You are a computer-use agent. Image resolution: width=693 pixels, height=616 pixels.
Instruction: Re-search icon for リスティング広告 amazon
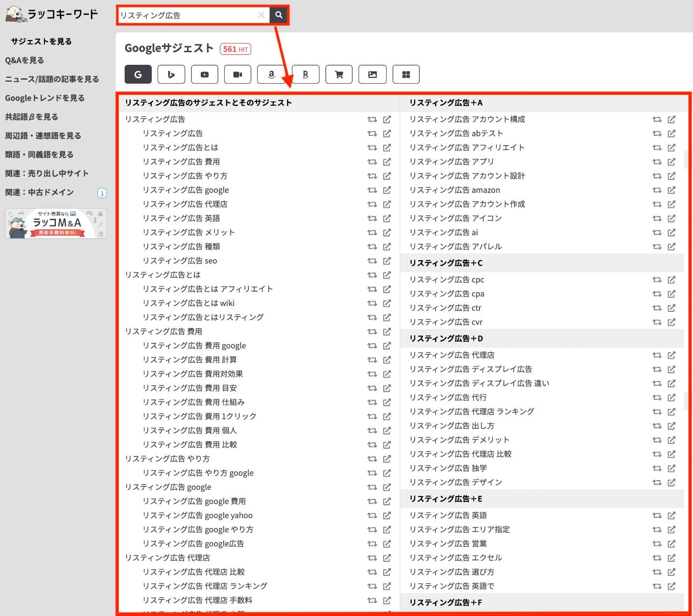coord(657,191)
